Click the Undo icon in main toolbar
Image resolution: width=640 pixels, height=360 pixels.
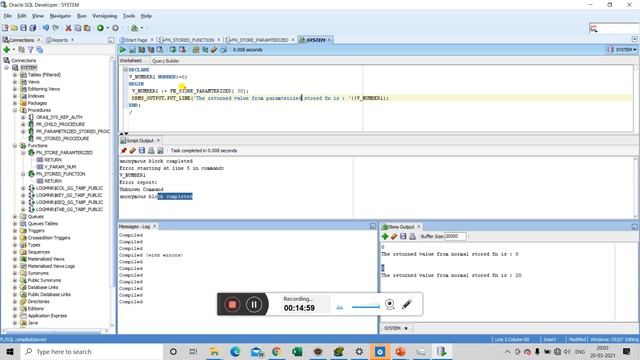[x=46, y=28]
